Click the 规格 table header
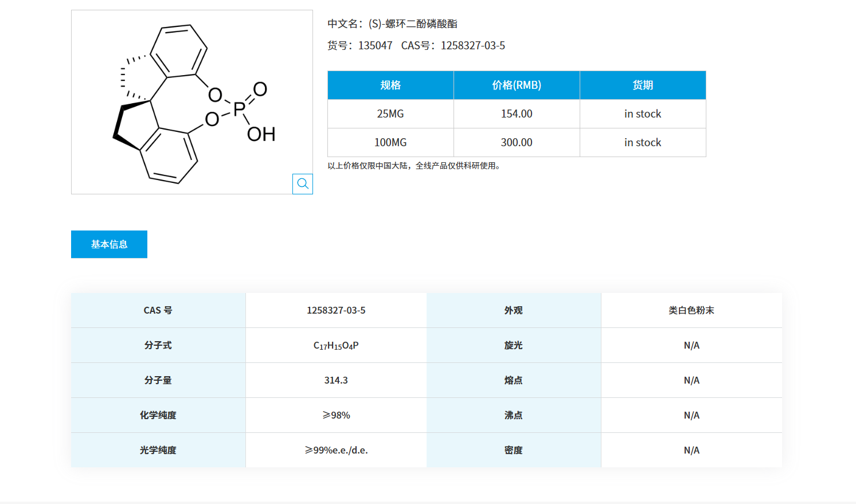 click(390, 85)
